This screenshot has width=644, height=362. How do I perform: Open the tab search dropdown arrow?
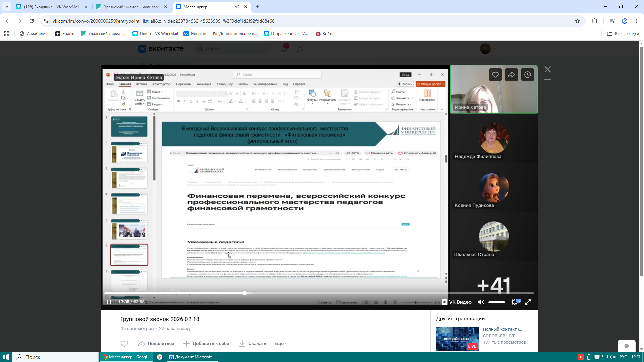7,7
